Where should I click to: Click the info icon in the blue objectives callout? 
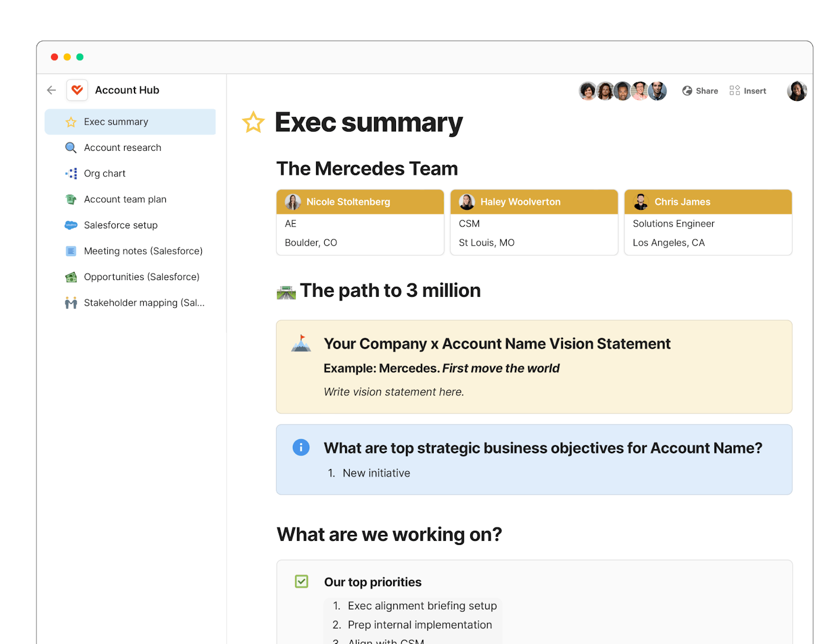(x=301, y=447)
